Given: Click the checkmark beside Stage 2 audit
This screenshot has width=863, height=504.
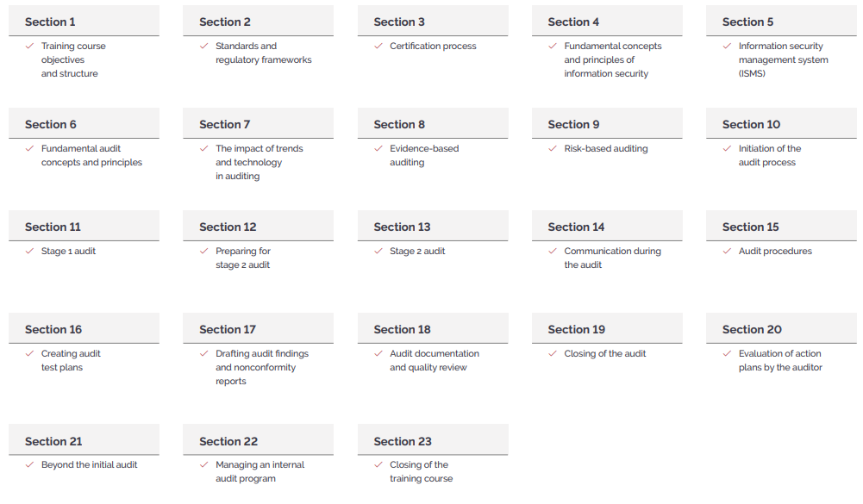Looking at the screenshot, I should [x=378, y=251].
